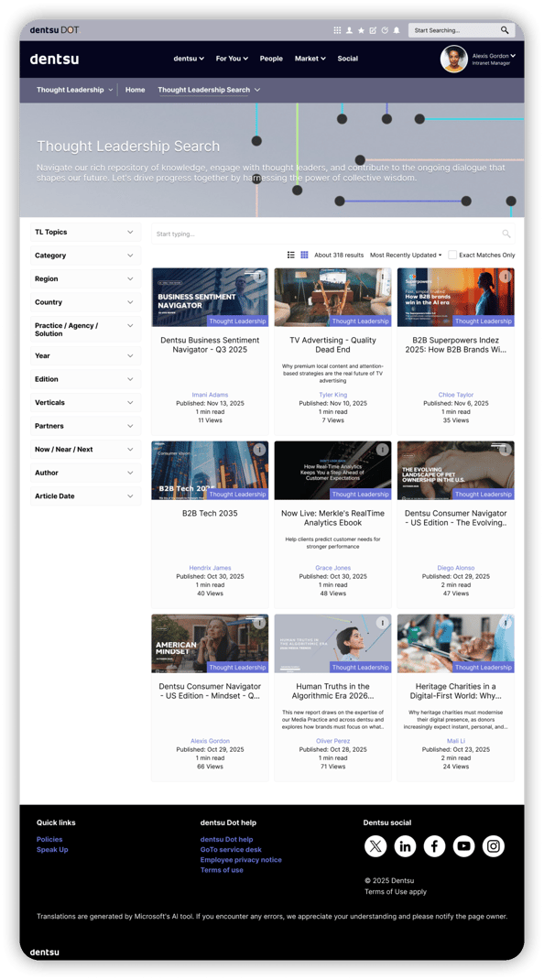Open options menu on B2B Tech 2035 card
The image size is (544, 980).
(259, 450)
